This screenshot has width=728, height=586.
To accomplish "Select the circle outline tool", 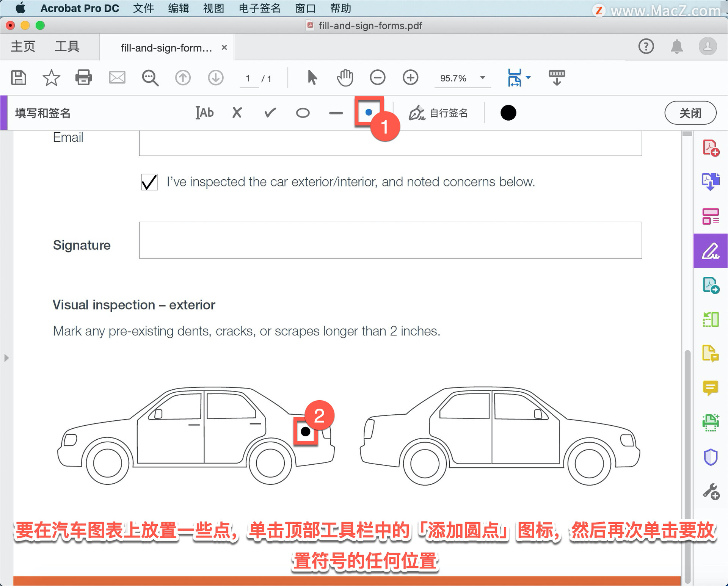I will pyautogui.click(x=303, y=113).
